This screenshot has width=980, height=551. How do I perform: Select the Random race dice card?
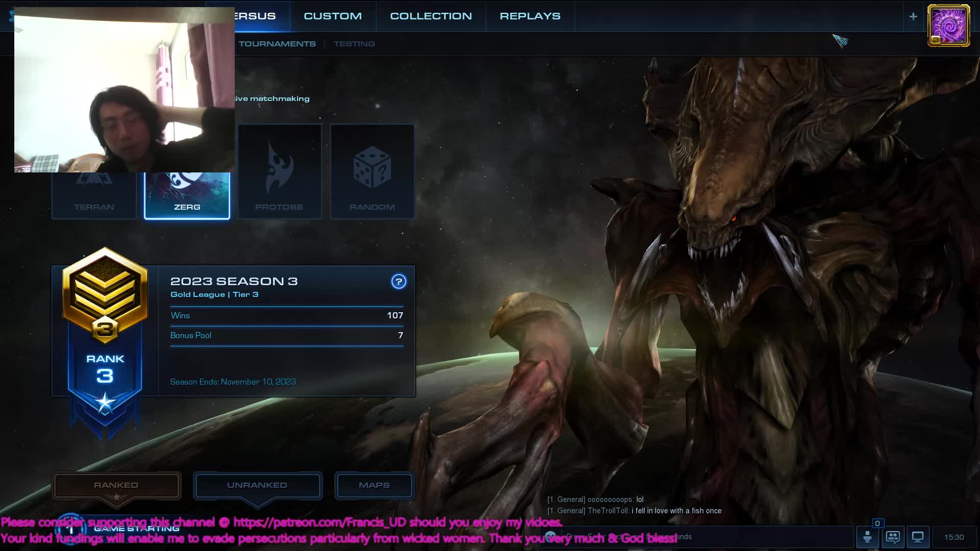[x=372, y=171]
